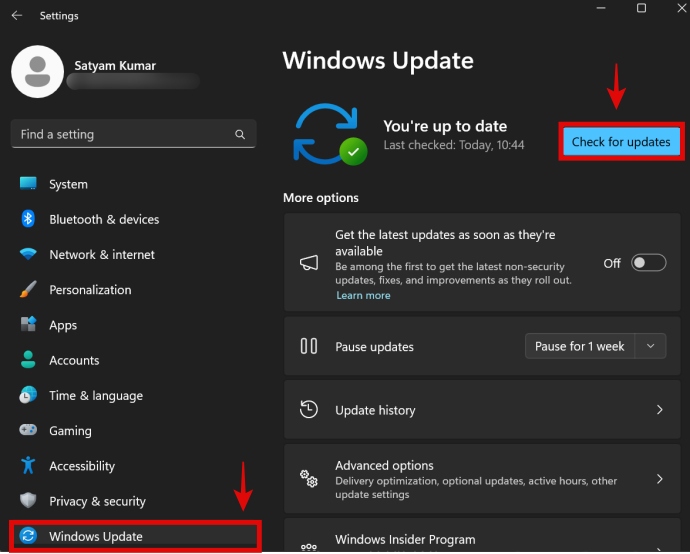The image size is (690, 554).
Task: Click the Accounts person icon
Action: [28, 360]
